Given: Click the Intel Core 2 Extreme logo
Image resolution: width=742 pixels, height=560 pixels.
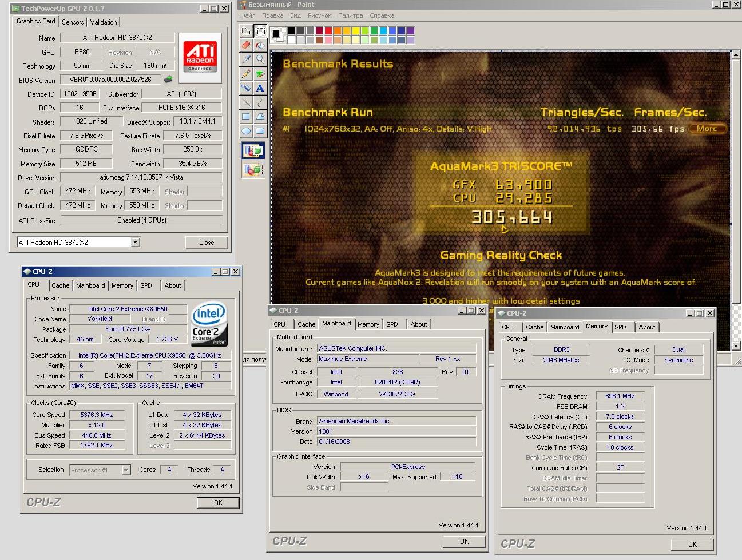Looking at the screenshot, I should (x=209, y=324).
